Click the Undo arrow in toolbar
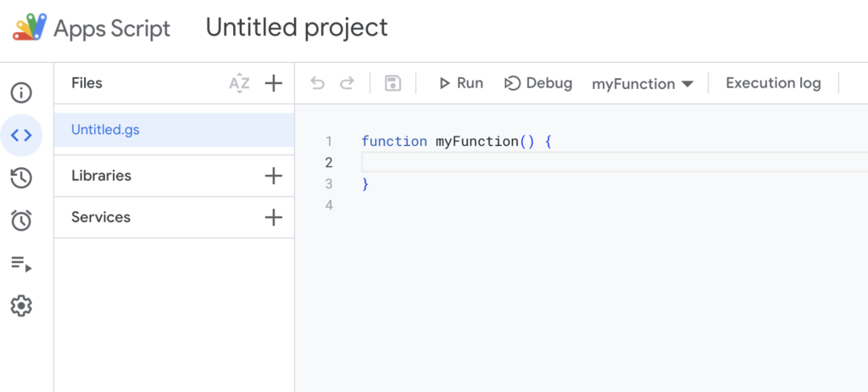The width and height of the screenshot is (868, 392). coord(317,83)
